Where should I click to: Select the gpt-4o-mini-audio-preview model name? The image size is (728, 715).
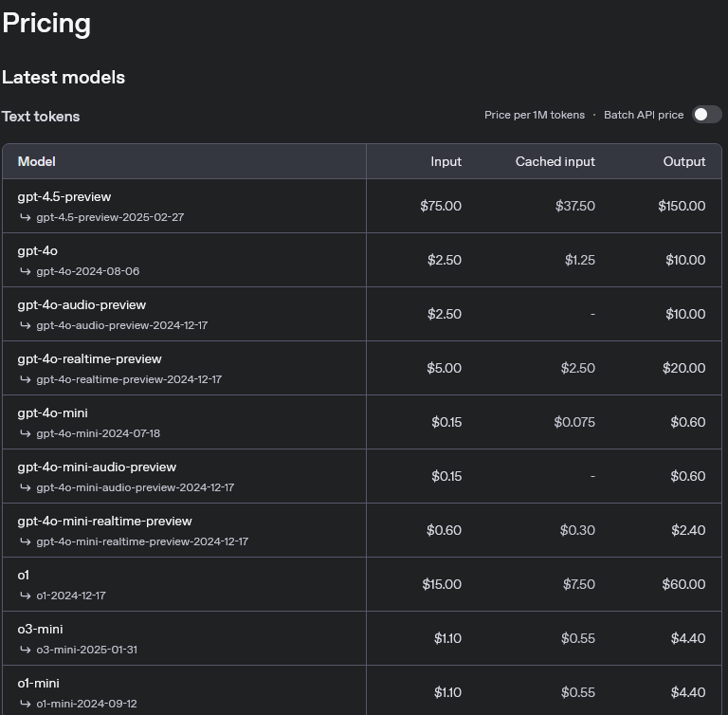(97, 467)
